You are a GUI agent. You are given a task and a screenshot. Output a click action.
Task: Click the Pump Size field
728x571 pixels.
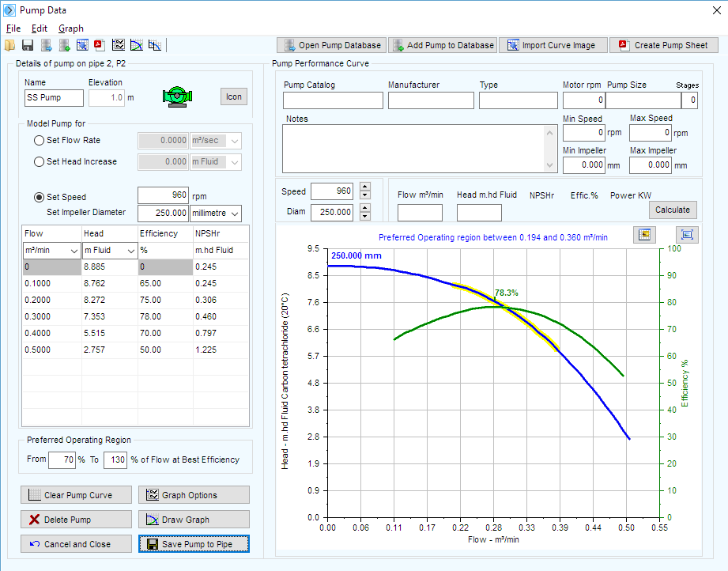(643, 100)
